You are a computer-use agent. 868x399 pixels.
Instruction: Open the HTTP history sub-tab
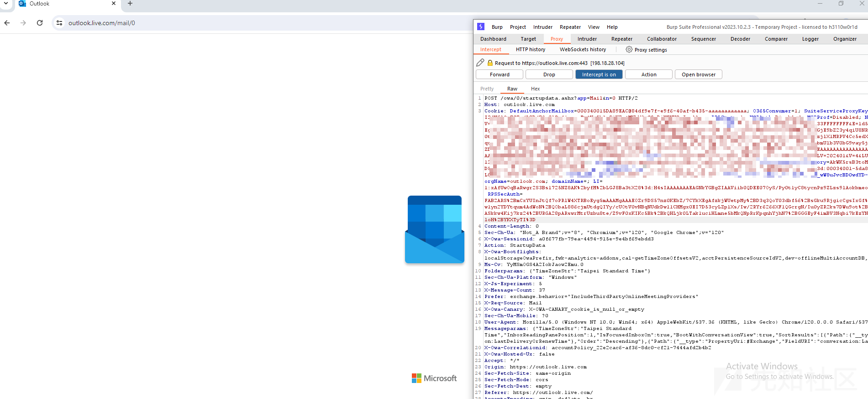pyautogui.click(x=531, y=49)
